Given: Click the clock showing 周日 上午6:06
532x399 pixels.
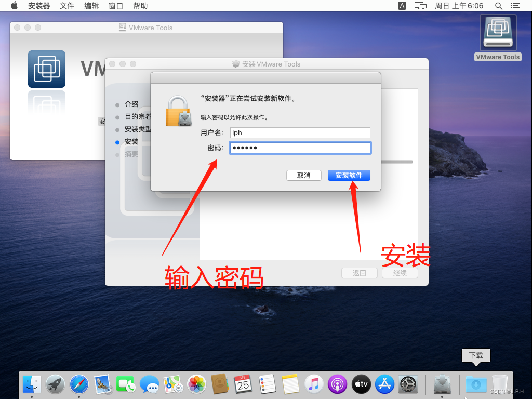Looking at the screenshot, I should [459, 6].
